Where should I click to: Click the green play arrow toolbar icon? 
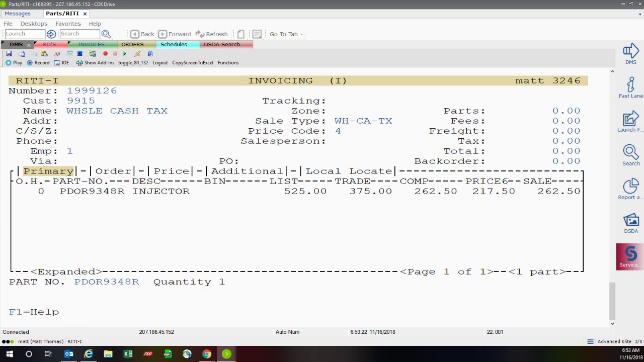point(125,54)
